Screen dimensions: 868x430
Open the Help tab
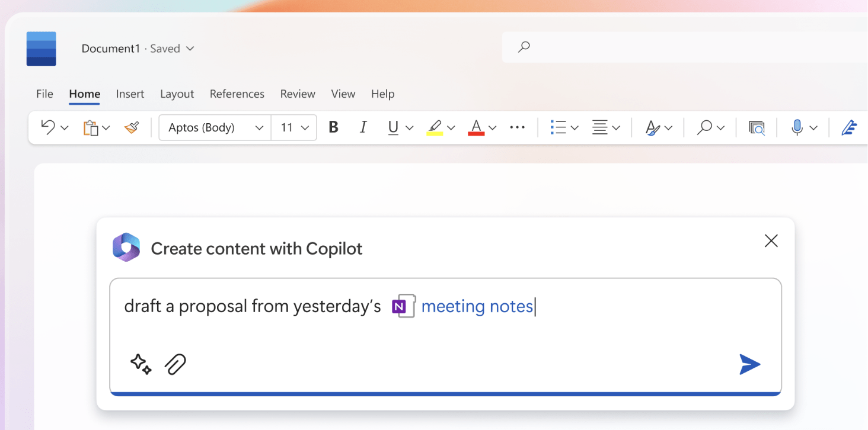(382, 94)
